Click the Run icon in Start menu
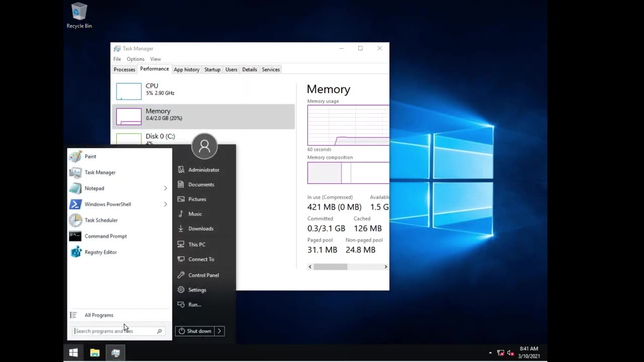Screen dimensions: 644x362 181,304
